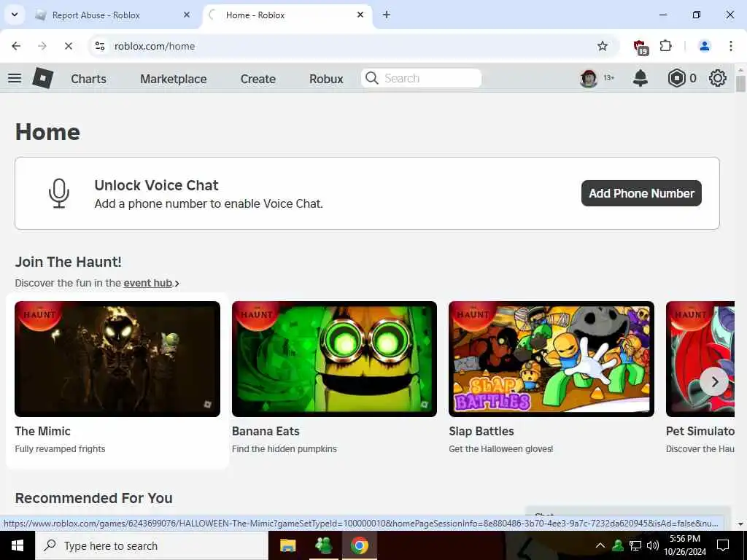
Task: Click the Join The Haunt! heading
Action: [x=68, y=262]
